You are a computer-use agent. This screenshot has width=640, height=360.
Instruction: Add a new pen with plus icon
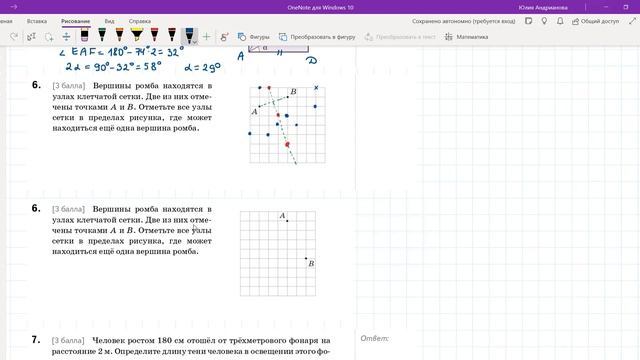[207, 37]
